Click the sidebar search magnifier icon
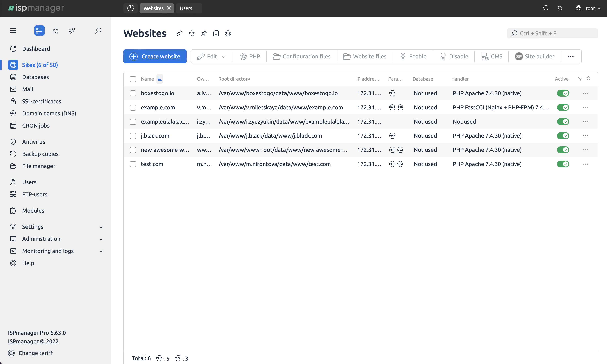607x364 pixels. [98, 30]
